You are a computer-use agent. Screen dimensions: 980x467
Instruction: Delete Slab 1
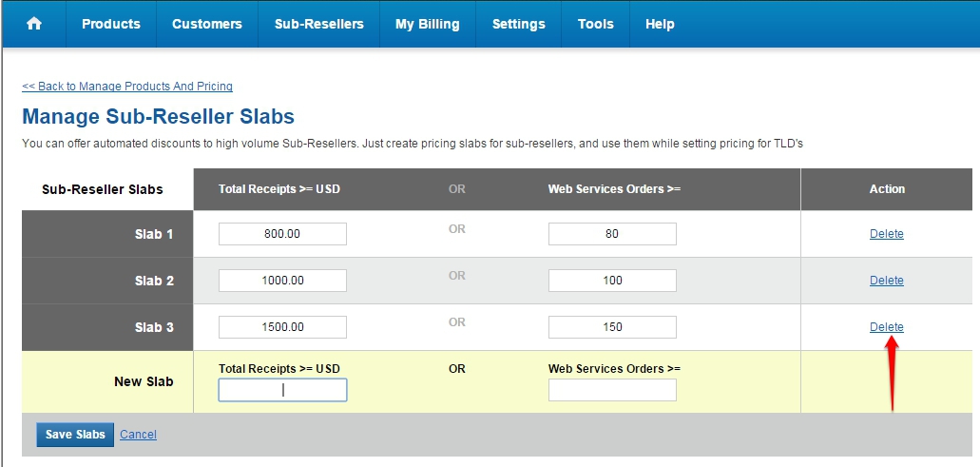point(887,234)
